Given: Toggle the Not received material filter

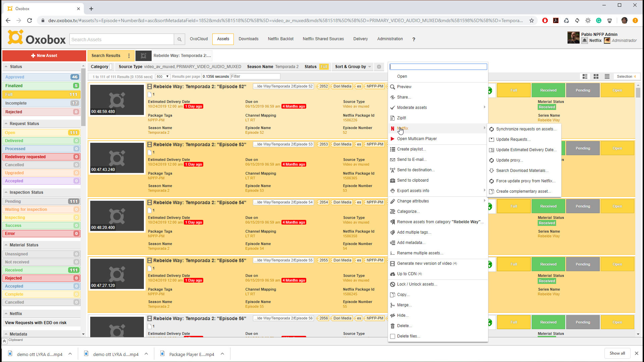Looking at the screenshot, I should 42,262.
